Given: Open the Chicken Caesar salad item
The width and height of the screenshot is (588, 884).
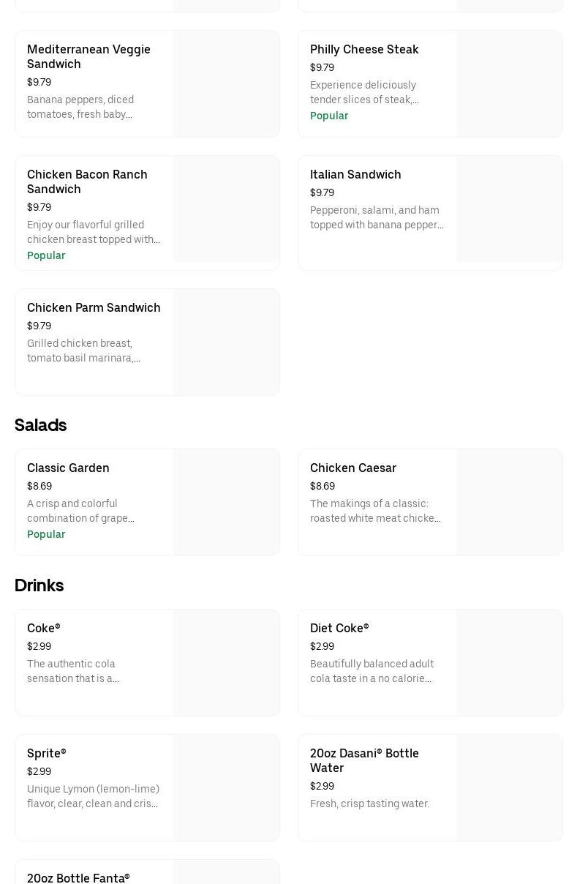Looking at the screenshot, I should click(x=353, y=468).
